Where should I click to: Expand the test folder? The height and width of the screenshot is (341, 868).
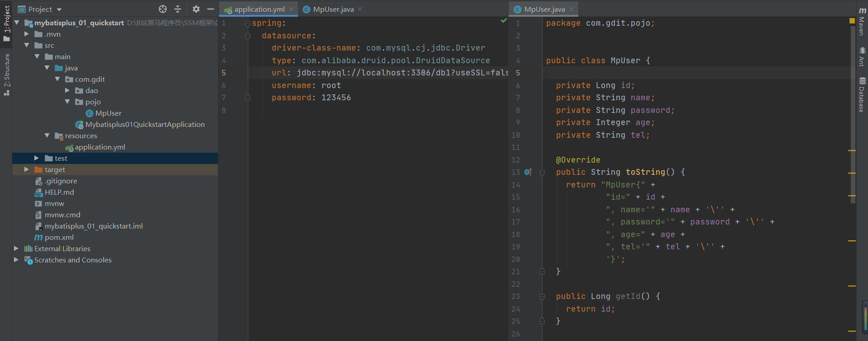coord(37,158)
